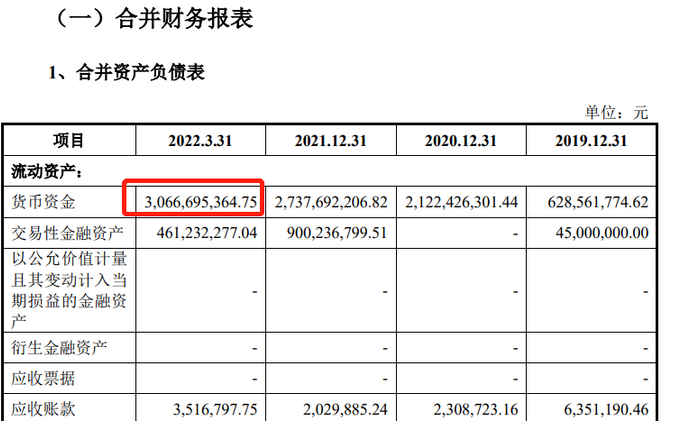Select the 交易性金融资产 row label

point(67,233)
